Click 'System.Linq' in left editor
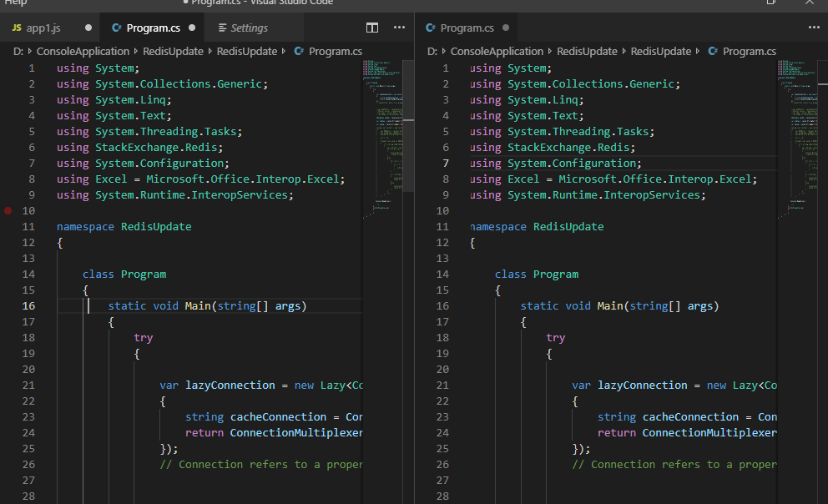Viewport: 828px width, 504px height. point(130,100)
